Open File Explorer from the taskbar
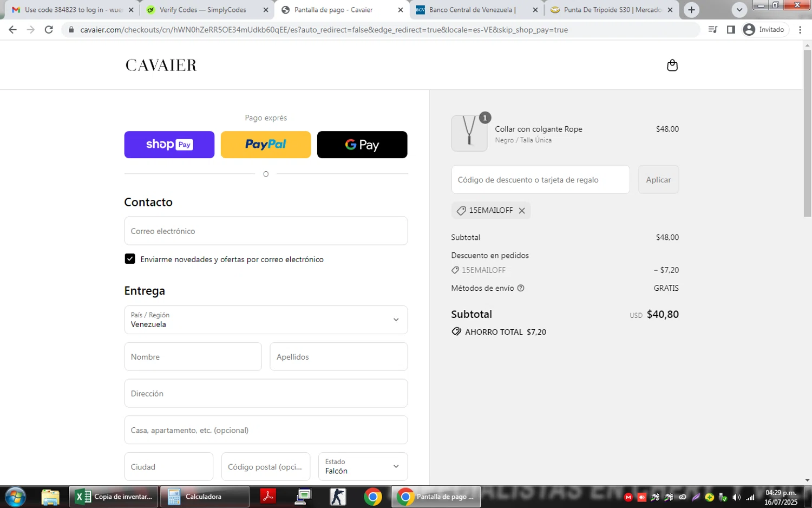The height and width of the screenshot is (508, 812). click(x=50, y=497)
